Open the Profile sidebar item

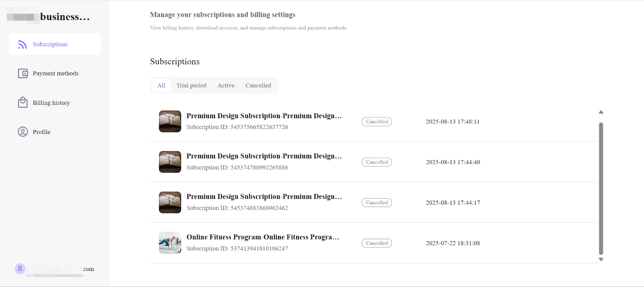click(41, 132)
